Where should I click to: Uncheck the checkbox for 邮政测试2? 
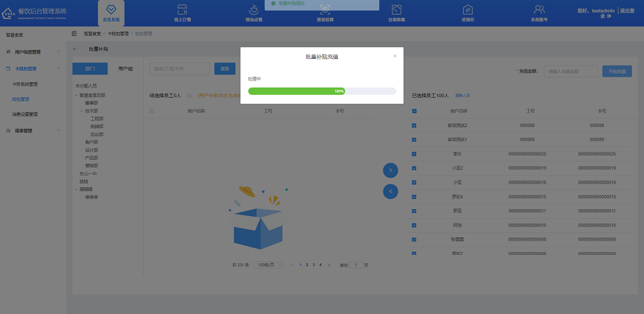coord(414,126)
